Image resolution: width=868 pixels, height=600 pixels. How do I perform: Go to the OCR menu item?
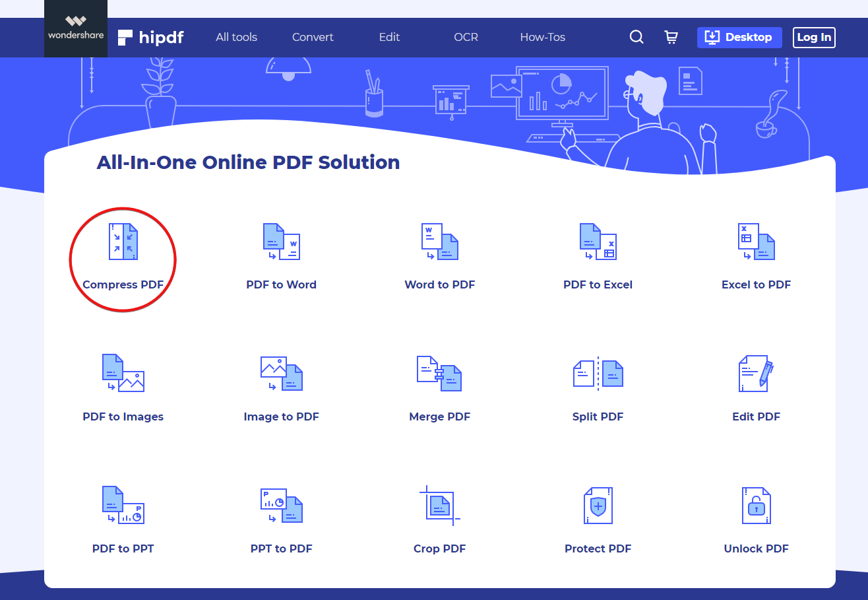pyautogui.click(x=466, y=38)
